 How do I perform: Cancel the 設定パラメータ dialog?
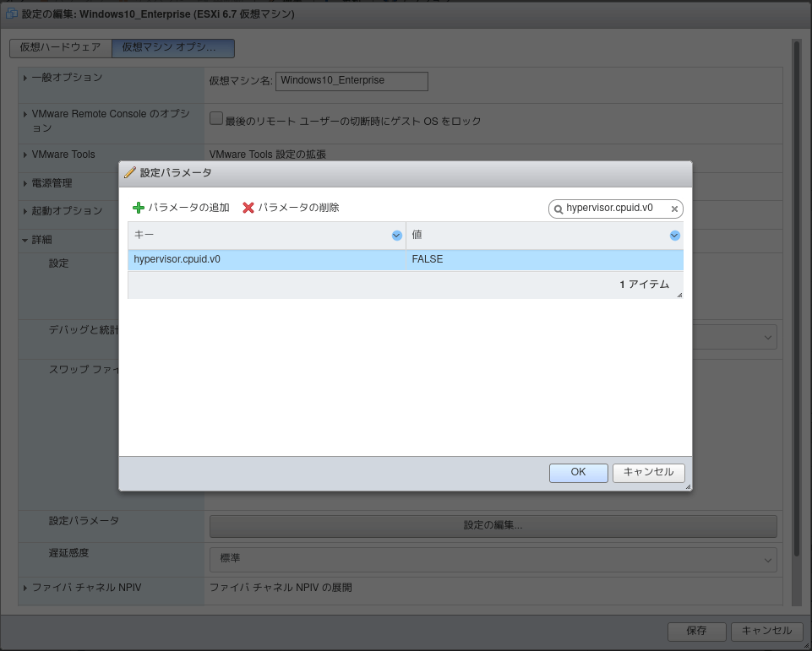[x=648, y=473]
